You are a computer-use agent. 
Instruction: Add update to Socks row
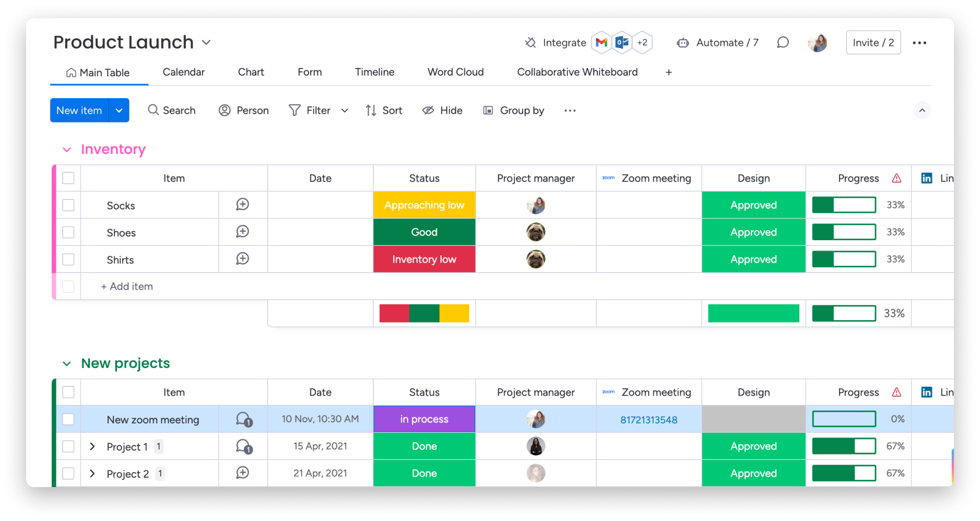[x=242, y=205]
